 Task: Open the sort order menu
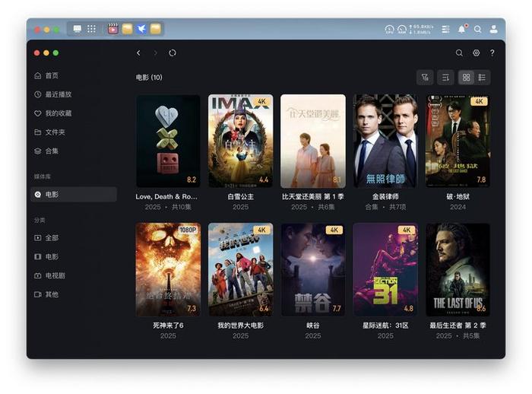click(445, 78)
